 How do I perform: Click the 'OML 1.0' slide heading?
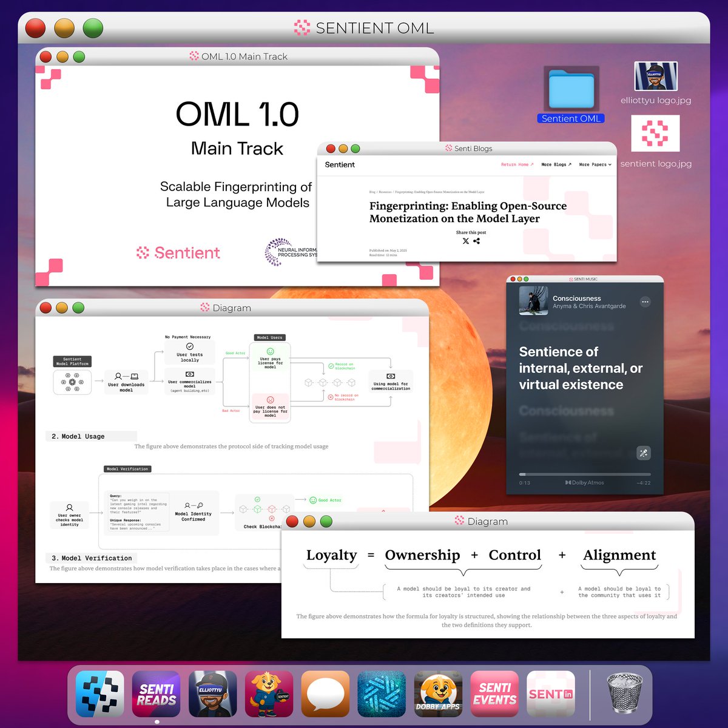tap(237, 114)
